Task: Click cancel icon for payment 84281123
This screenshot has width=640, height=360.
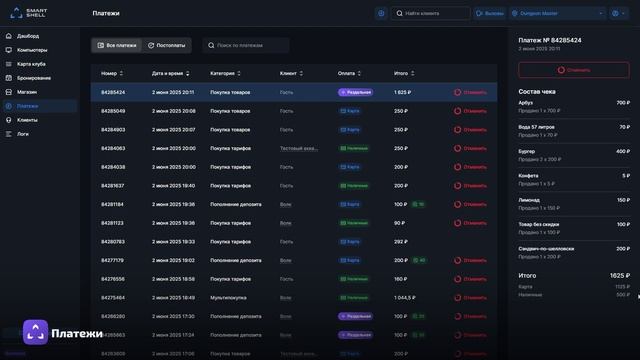Action: [x=458, y=223]
